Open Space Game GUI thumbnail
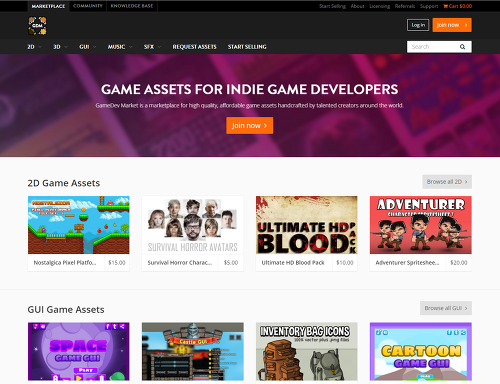Image resolution: width=500 pixels, height=384 pixels. tap(79, 351)
